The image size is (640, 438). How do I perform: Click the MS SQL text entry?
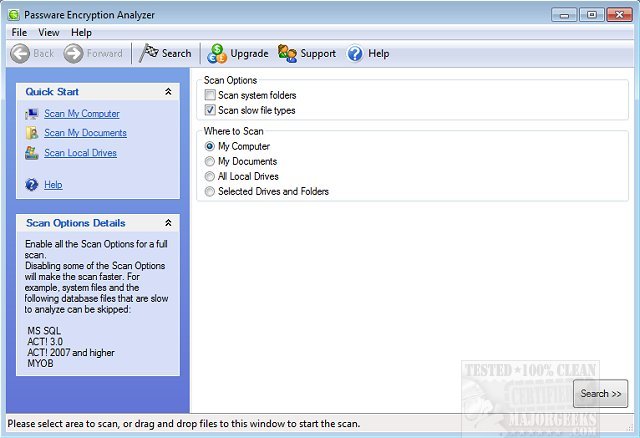44,331
